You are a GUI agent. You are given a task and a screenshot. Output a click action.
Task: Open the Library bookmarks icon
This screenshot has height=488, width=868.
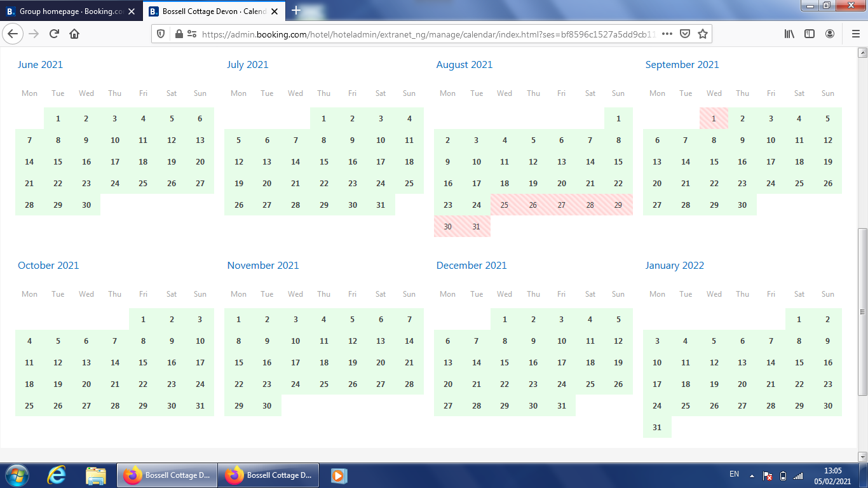coord(789,34)
